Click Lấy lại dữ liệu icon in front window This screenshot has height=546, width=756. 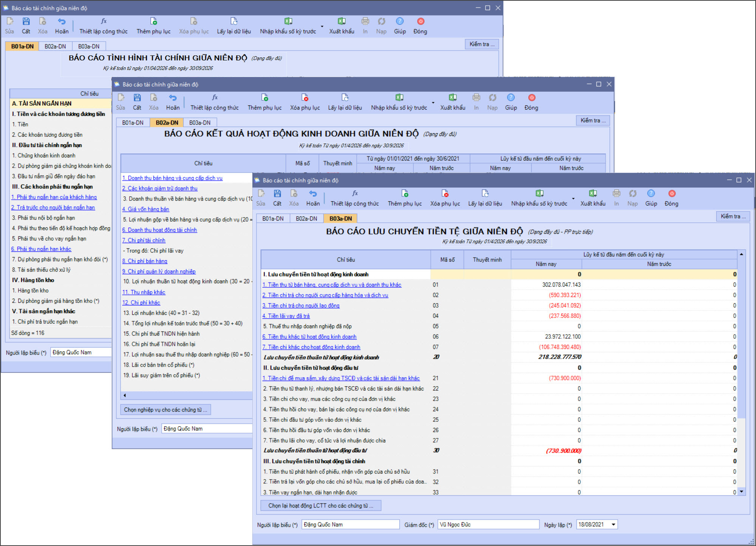pos(485,194)
